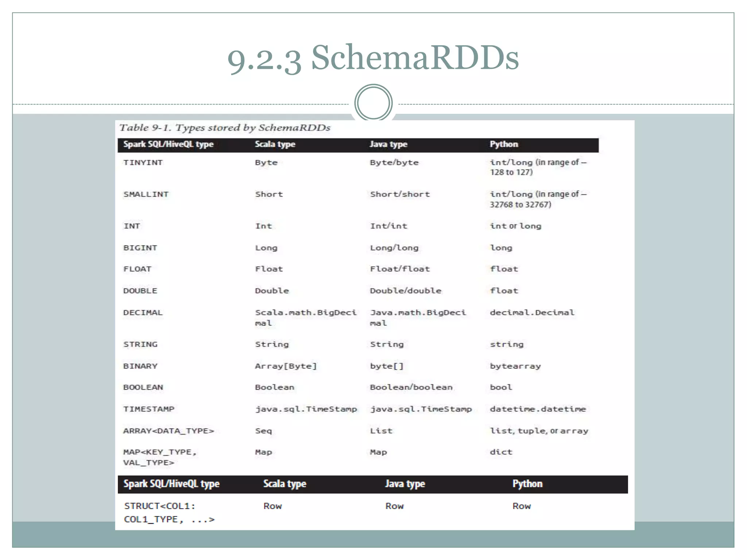Select the 'ARRAY<DATA_TYPE>' cell
Viewport: 747px width, 560px height.
[169, 431]
